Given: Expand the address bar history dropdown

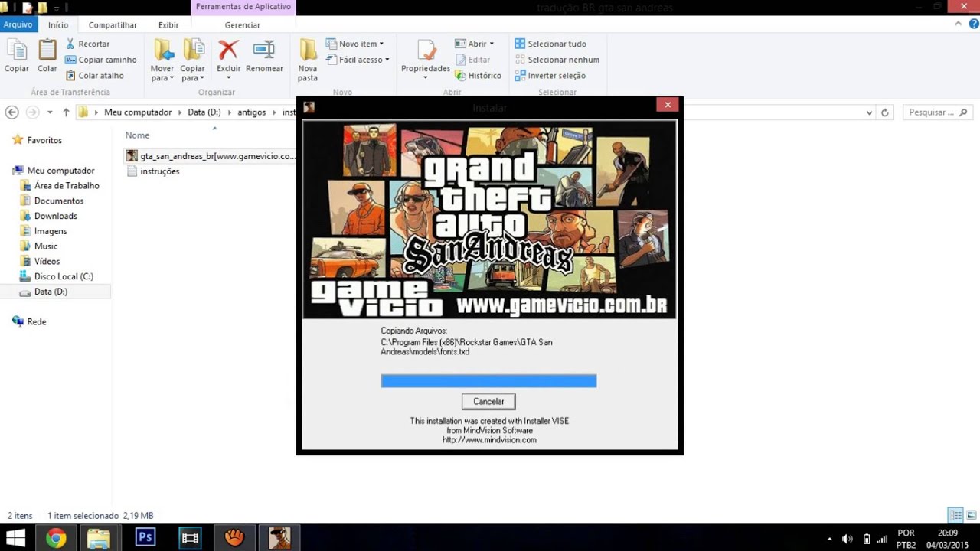Looking at the screenshot, I should tap(869, 112).
